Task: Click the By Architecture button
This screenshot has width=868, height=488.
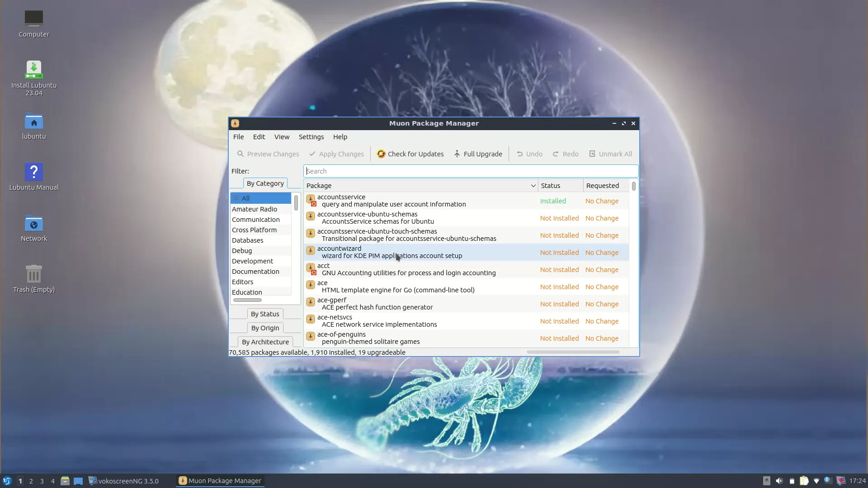Action: [x=265, y=342]
